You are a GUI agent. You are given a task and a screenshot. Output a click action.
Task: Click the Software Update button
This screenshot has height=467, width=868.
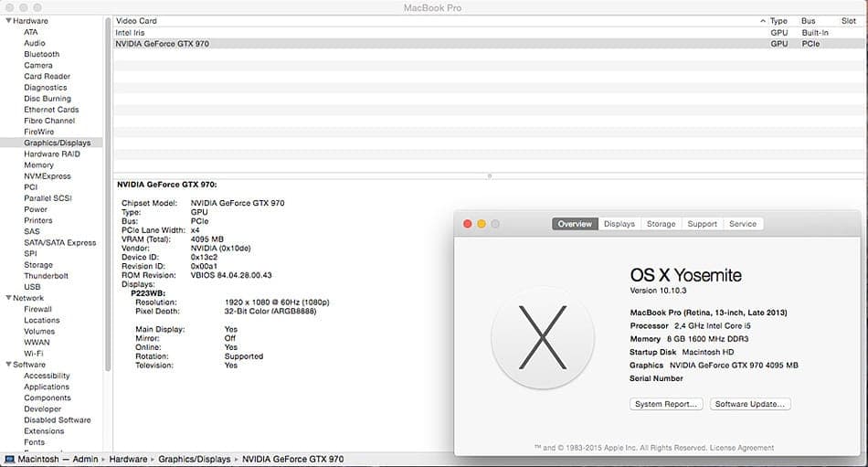[750, 404]
